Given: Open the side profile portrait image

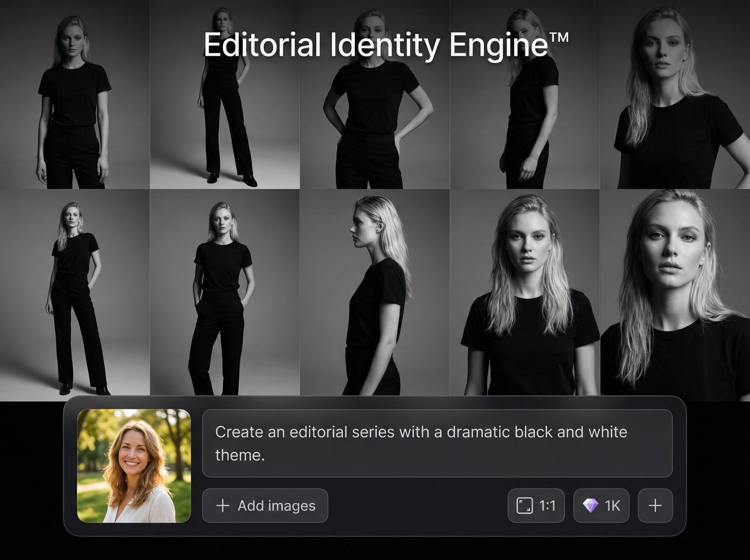Looking at the screenshot, I should [375, 292].
